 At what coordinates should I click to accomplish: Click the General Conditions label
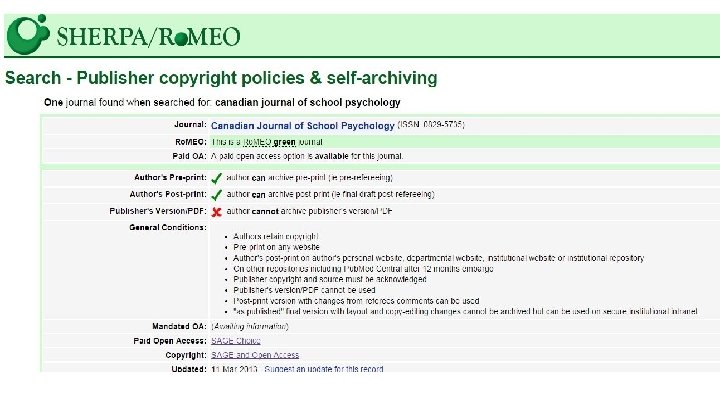tap(167, 227)
